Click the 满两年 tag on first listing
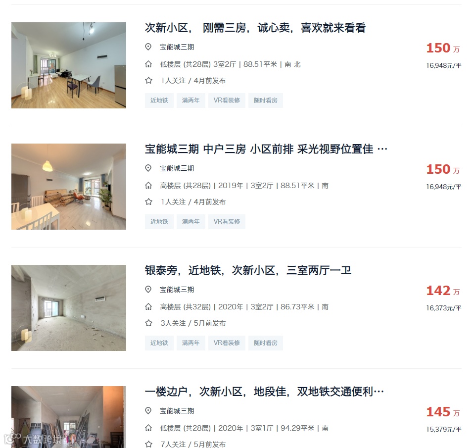This screenshot has width=476, height=448. point(190,100)
